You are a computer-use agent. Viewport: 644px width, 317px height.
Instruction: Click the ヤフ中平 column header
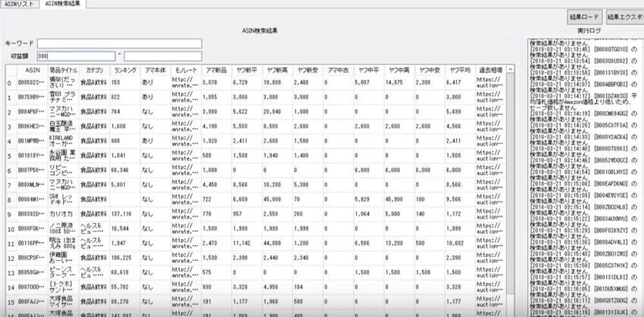pos(369,70)
